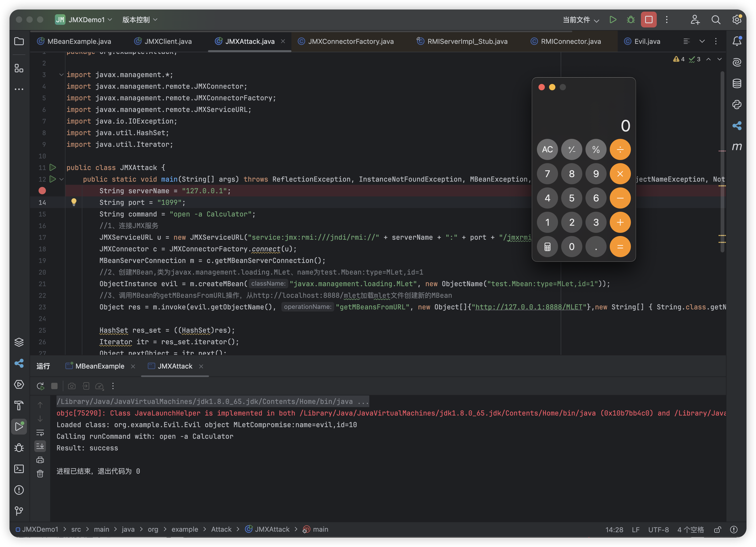This screenshot has width=756, height=547.
Task: Rerun JMXAttack in the Run panel
Action: coord(40,386)
